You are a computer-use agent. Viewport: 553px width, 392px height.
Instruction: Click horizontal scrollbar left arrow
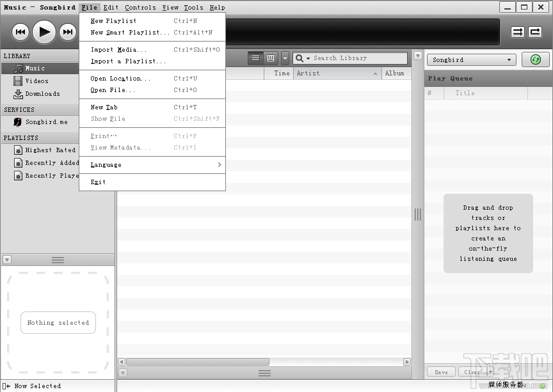click(x=122, y=362)
